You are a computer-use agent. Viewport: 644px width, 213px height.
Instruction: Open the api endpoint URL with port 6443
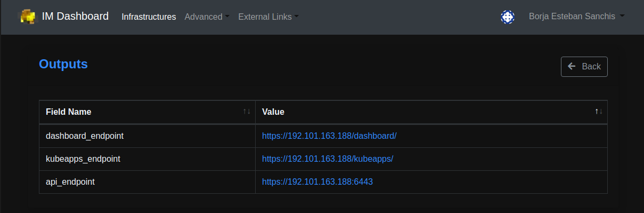click(x=317, y=182)
